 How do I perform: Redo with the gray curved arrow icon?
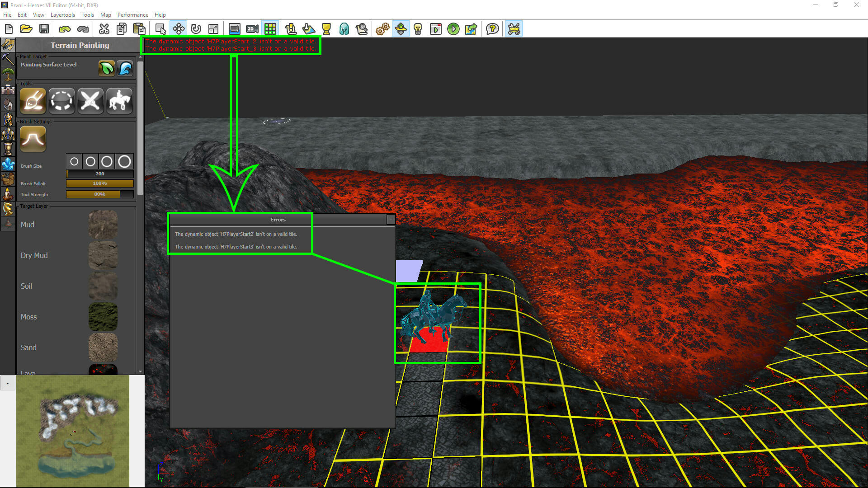point(83,29)
